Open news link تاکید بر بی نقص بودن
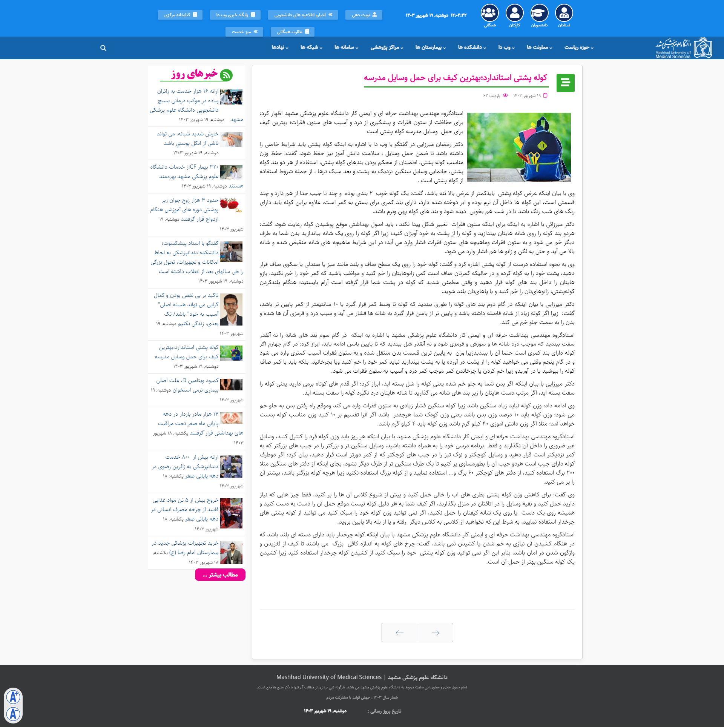The width and height of the screenshot is (724, 728). (186, 309)
